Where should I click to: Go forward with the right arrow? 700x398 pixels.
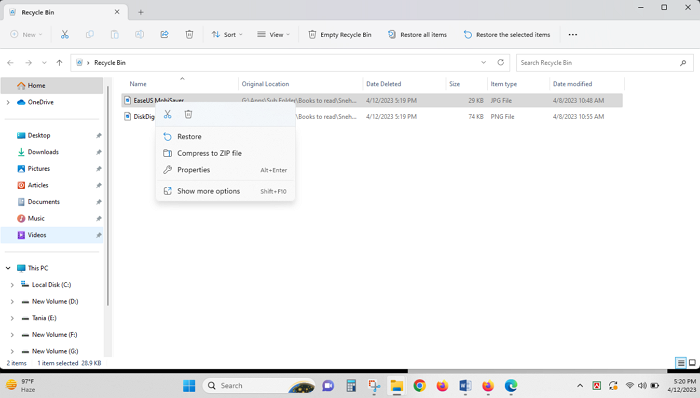(x=29, y=63)
